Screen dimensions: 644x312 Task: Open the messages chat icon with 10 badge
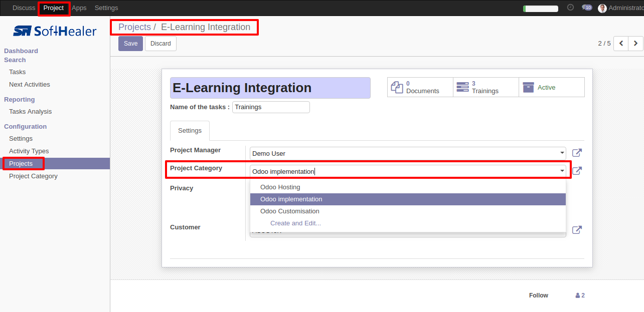click(587, 8)
